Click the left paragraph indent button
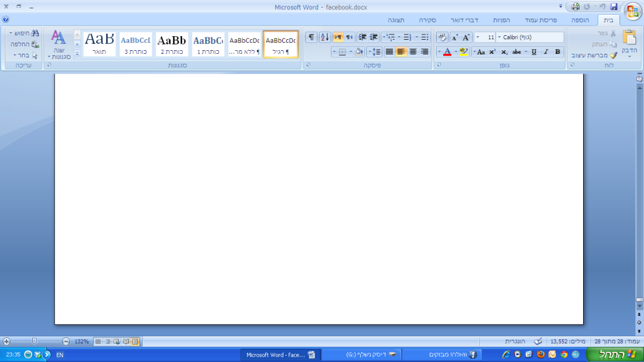 pos(362,37)
